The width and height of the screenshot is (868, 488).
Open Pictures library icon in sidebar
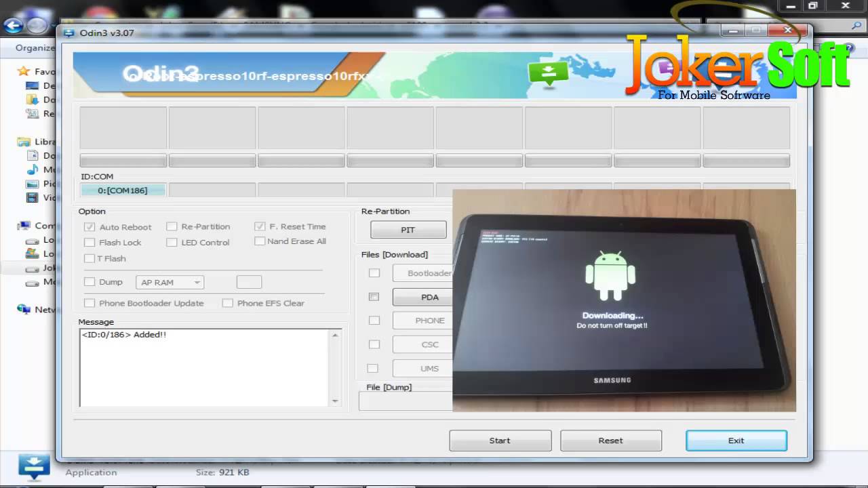[32, 184]
